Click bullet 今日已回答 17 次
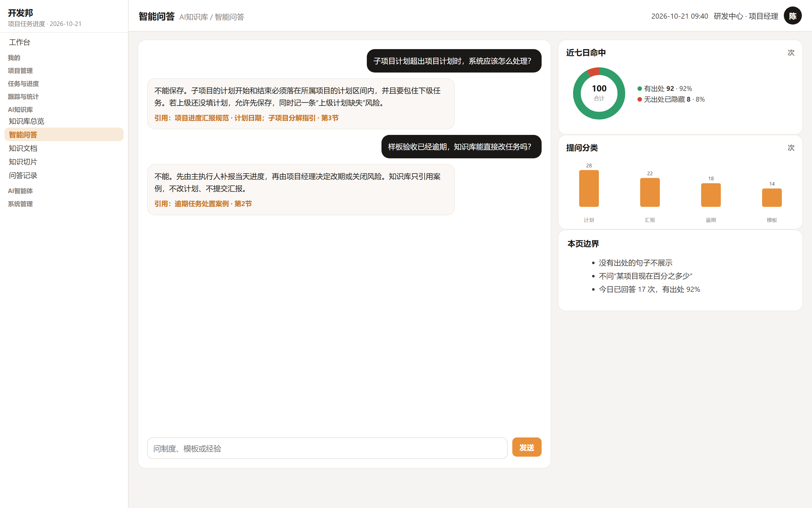The width and height of the screenshot is (812, 508). tap(649, 289)
